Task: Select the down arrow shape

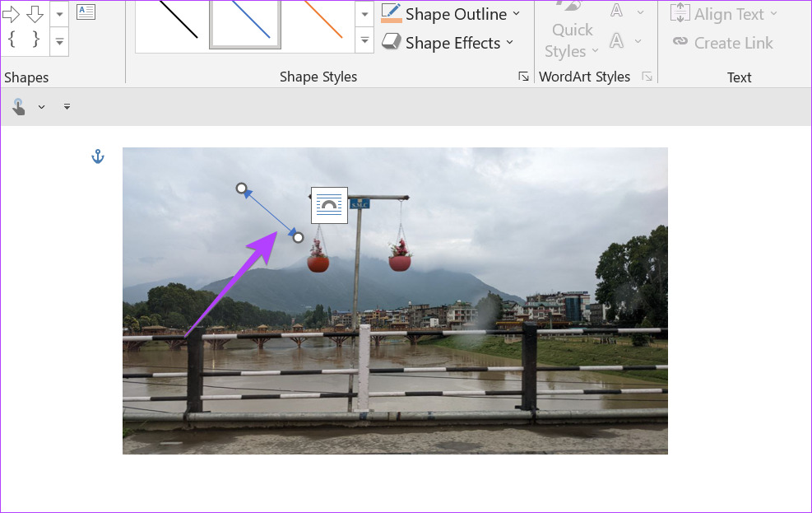Action: 35,14
